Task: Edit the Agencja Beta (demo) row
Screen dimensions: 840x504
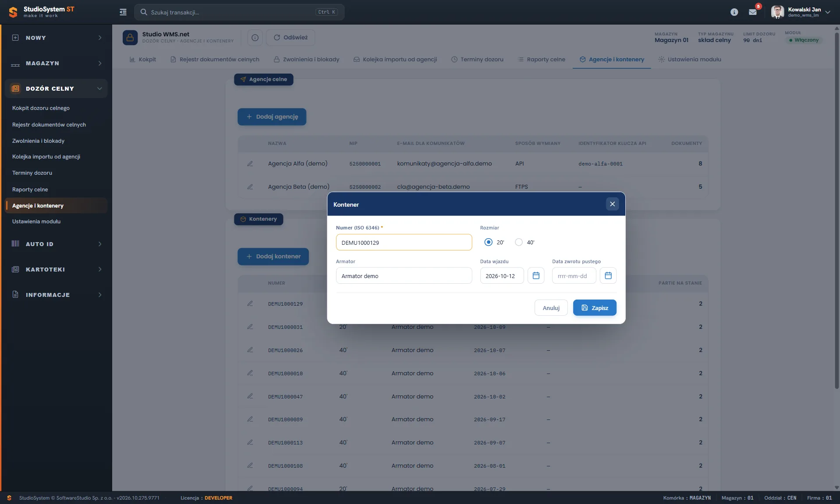Action: (x=250, y=187)
